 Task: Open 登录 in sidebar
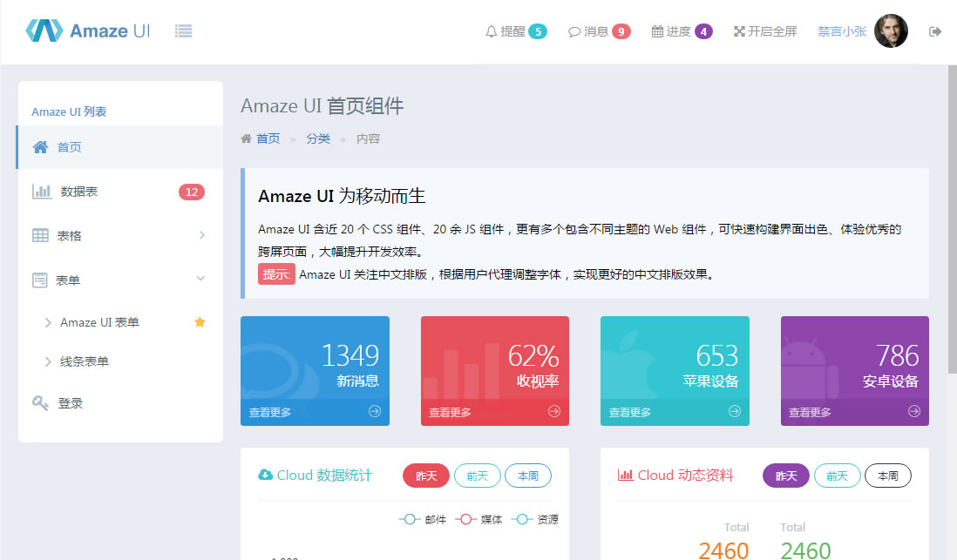click(120, 403)
